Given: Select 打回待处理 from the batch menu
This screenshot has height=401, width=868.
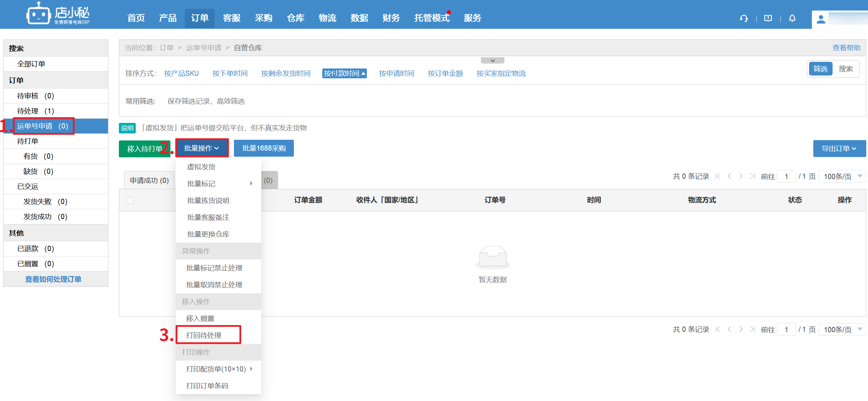Looking at the screenshot, I should [204, 335].
